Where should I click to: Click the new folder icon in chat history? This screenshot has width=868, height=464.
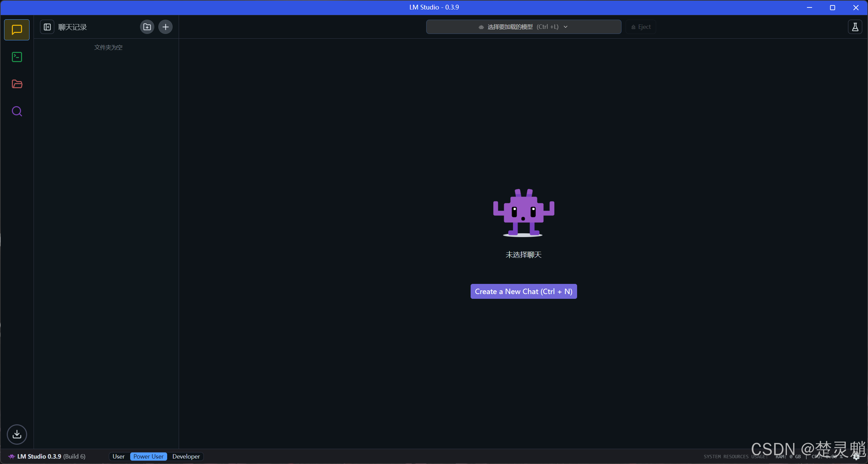point(147,27)
